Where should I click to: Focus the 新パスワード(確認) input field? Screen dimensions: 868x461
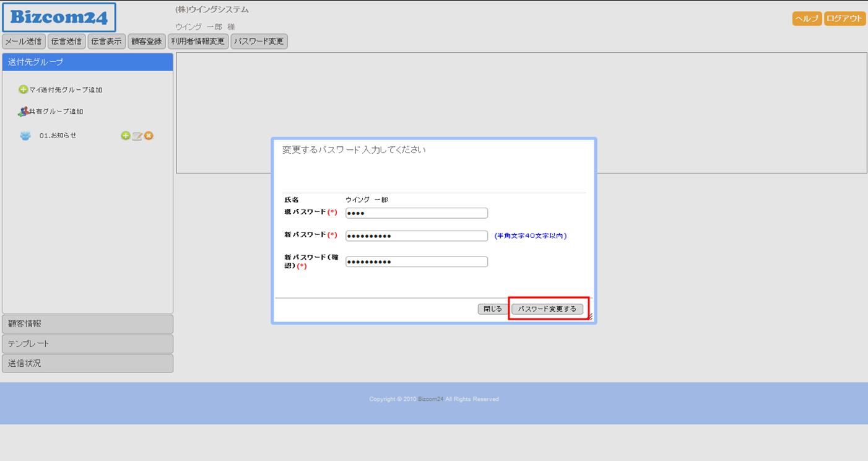tap(416, 261)
